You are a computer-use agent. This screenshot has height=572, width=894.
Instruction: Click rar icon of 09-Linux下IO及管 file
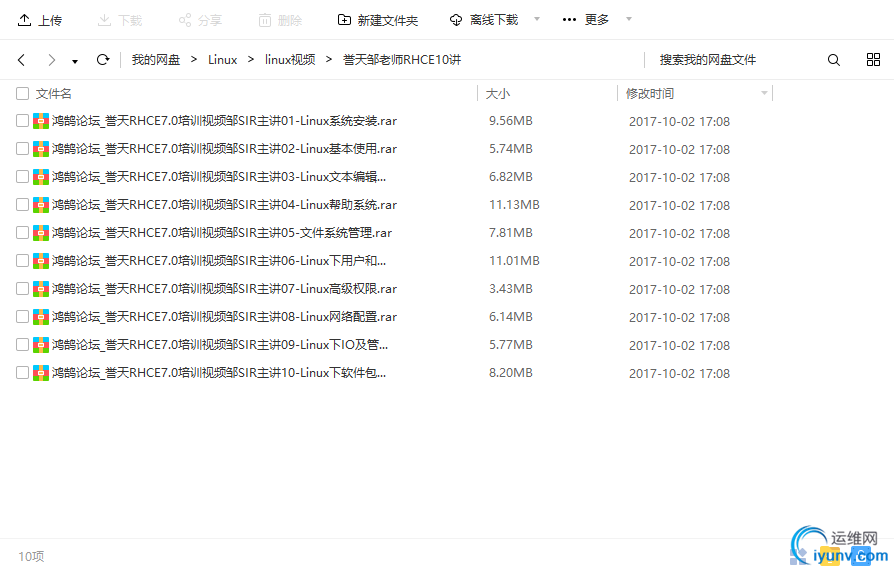pyautogui.click(x=41, y=344)
